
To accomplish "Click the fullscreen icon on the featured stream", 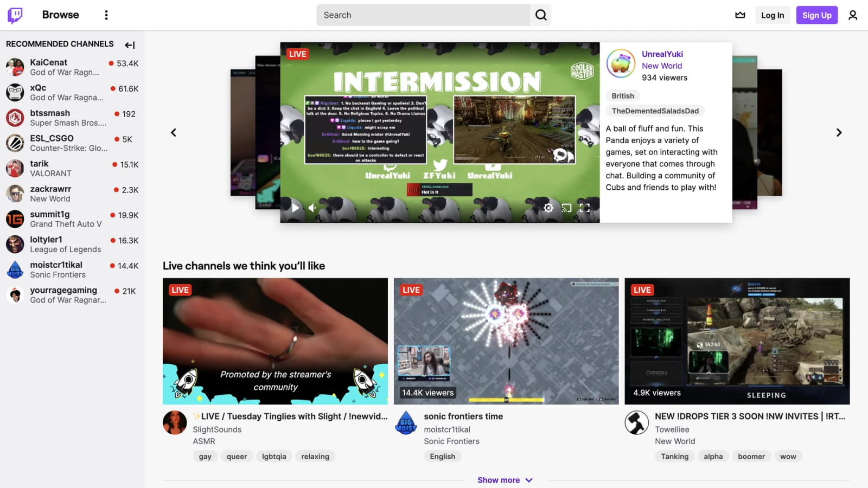I will point(585,208).
